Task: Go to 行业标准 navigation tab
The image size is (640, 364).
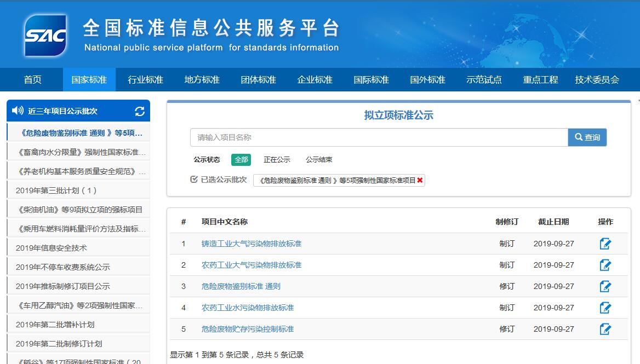Action: tap(145, 80)
